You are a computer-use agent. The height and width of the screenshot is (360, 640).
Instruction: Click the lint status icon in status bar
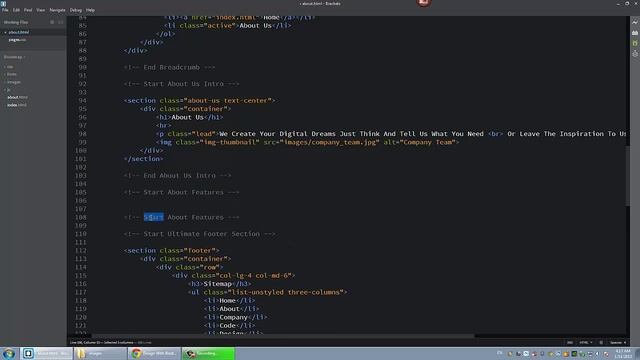[x=601, y=342]
